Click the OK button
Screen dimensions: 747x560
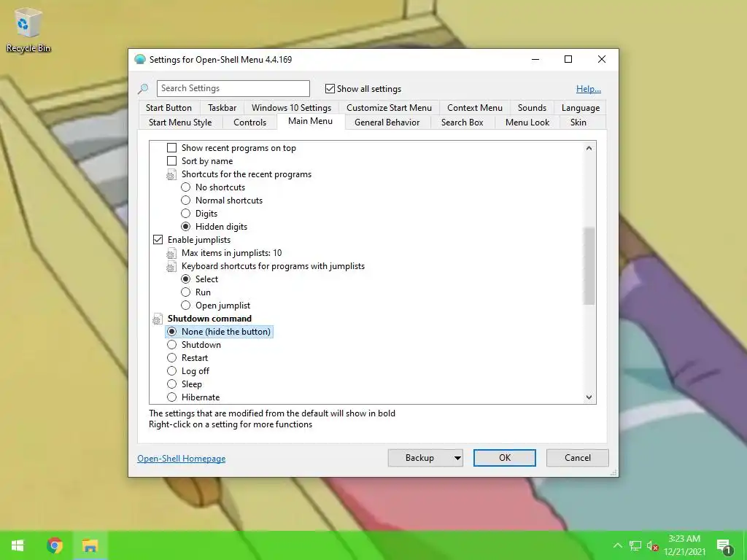coord(505,458)
